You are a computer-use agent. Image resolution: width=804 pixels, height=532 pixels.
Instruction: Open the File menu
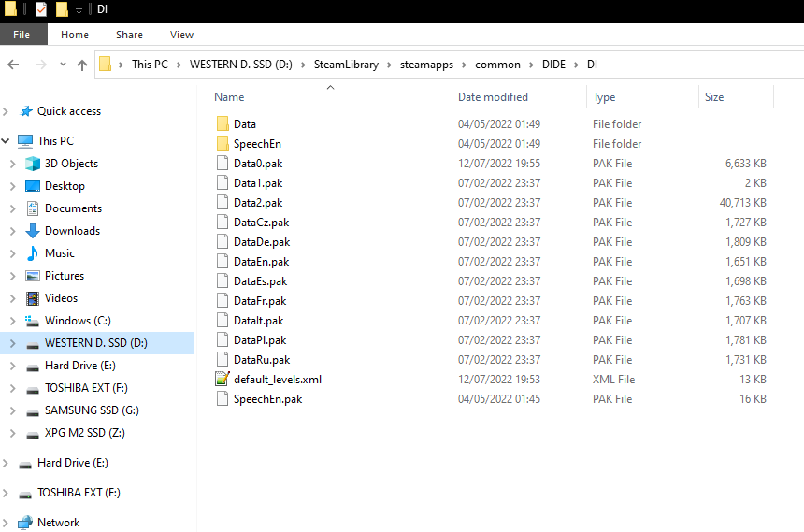click(22, 35)
